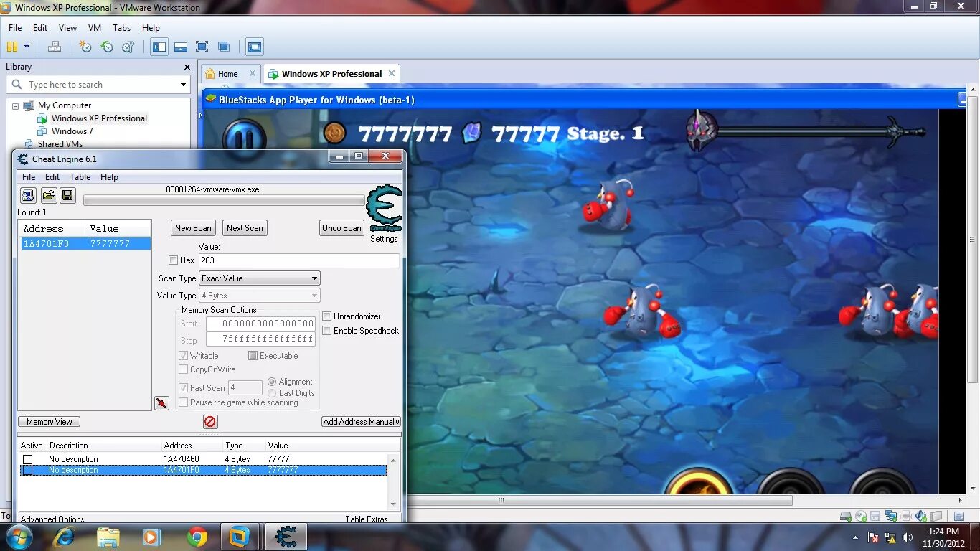This screenshot has width=980, height=551.
Task: Toggle the Unrandomizer checkbox
Action: pos(327,316)
